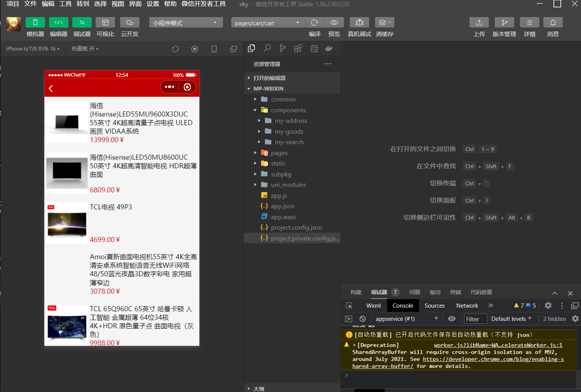Expand 打开的编辑器 section

tap(292, 78)
